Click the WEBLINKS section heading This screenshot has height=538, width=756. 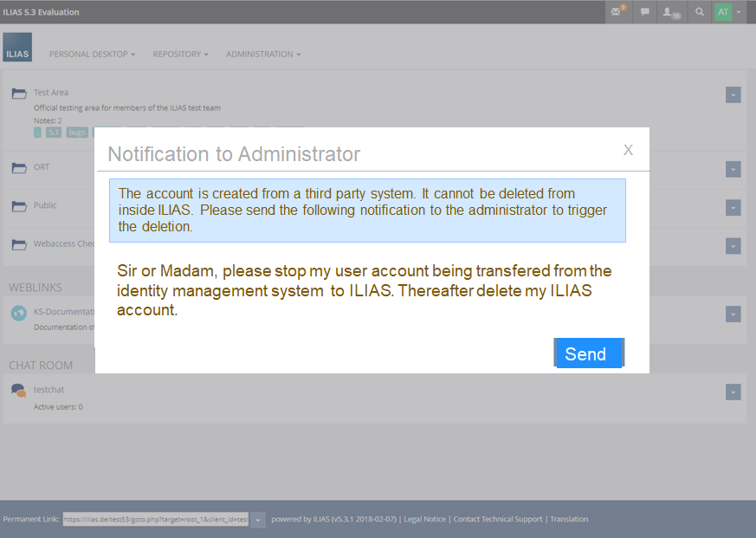[36, 288]
